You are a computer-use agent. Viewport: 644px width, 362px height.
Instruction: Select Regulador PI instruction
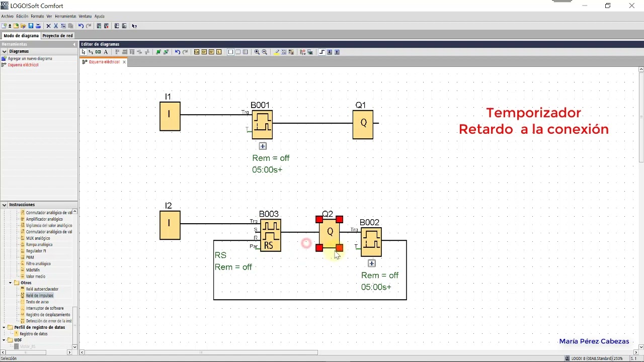[36, 251]
